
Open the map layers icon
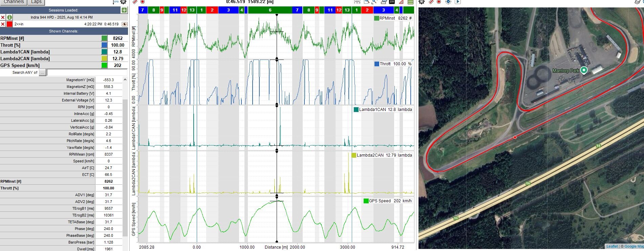(638, 2)
